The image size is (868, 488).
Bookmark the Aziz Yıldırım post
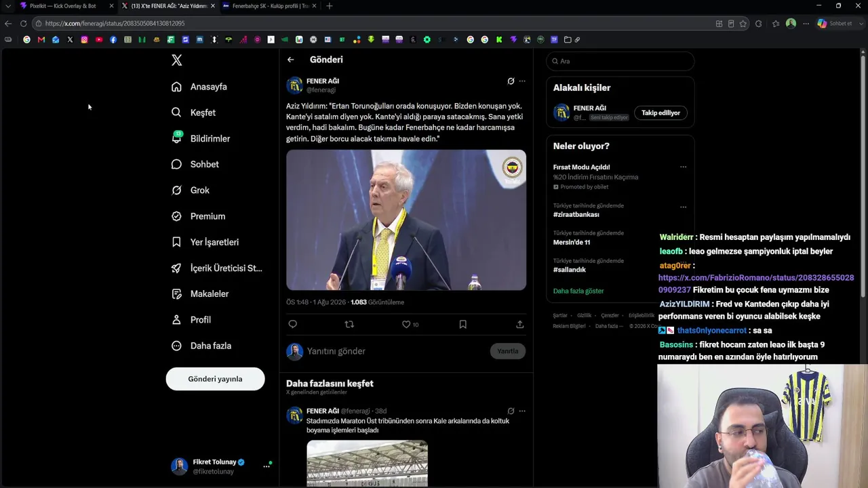coord(463,325)
